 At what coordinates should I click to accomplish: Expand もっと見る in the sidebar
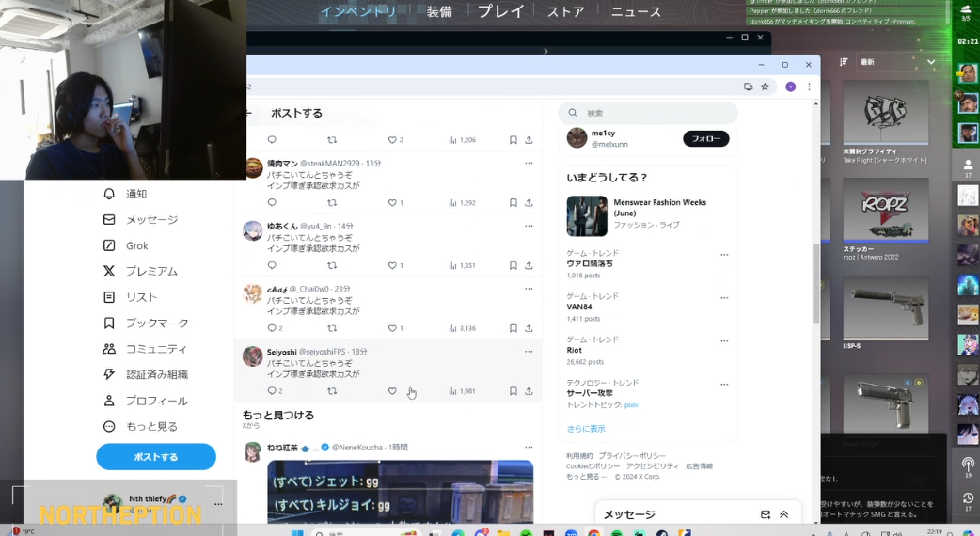[141, 426]
